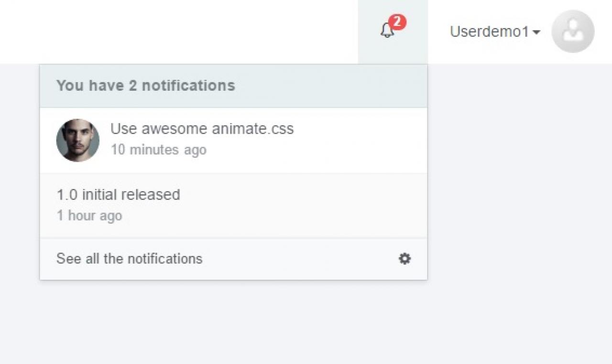Click the red badge showing 2

(397, 22)
